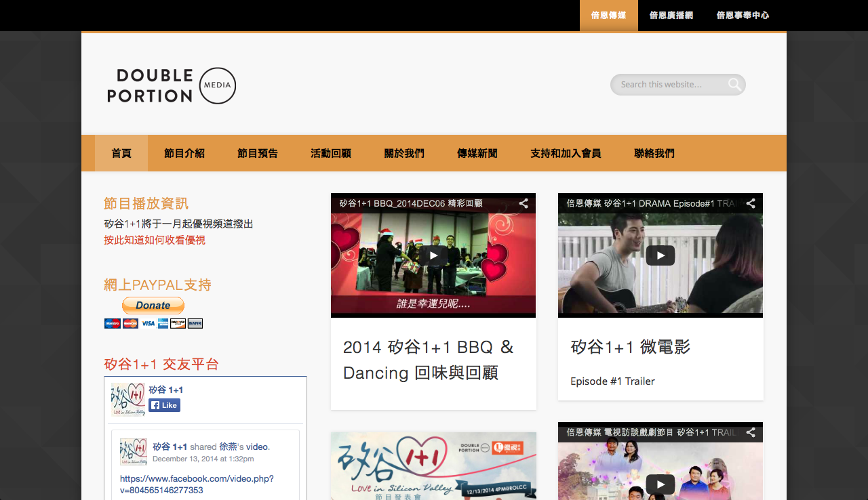
Task: Open the 矽谷 1+1 節目發表會 banner image
Action: [x=433, y=466]
